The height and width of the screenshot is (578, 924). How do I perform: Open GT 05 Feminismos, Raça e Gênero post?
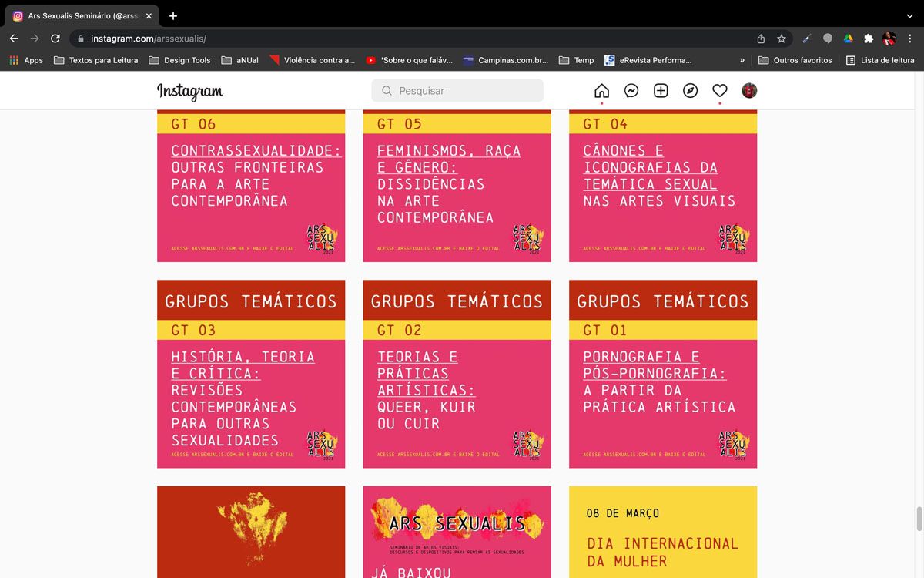457,185
